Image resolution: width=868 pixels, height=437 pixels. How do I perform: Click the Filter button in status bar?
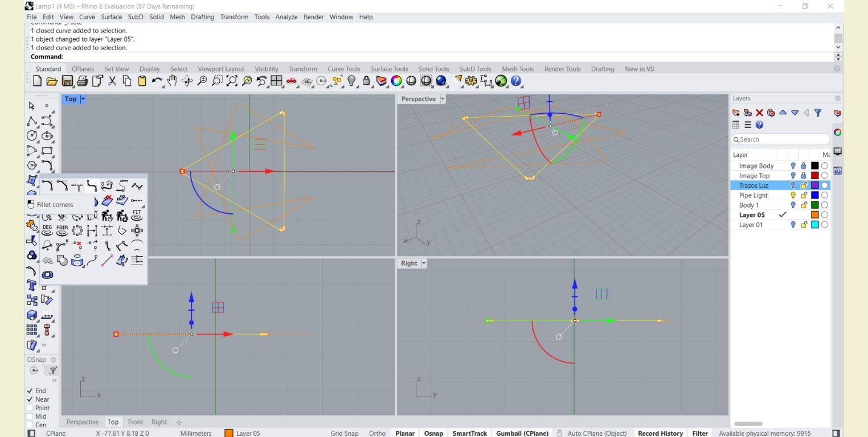pos(700,434)
